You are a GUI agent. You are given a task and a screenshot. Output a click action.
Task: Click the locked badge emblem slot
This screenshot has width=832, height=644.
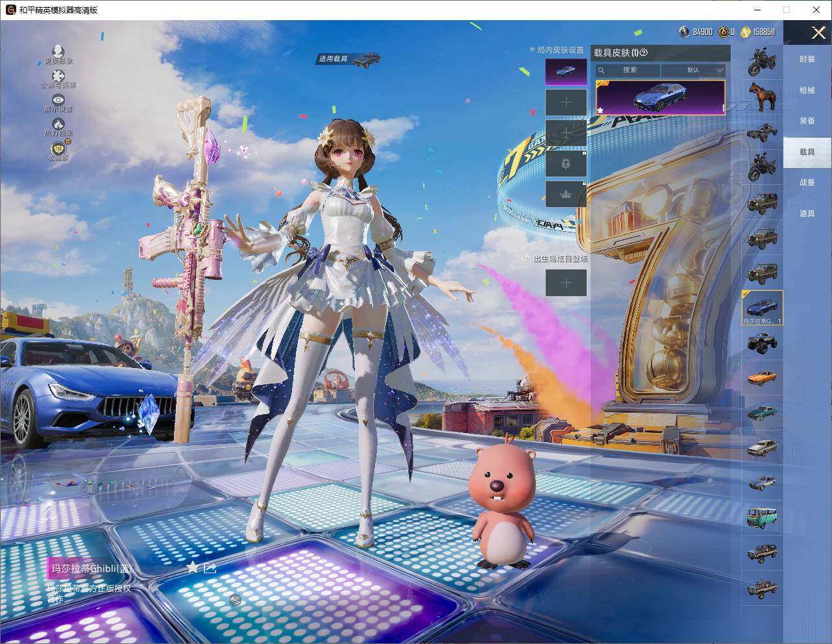click(566, 164)
